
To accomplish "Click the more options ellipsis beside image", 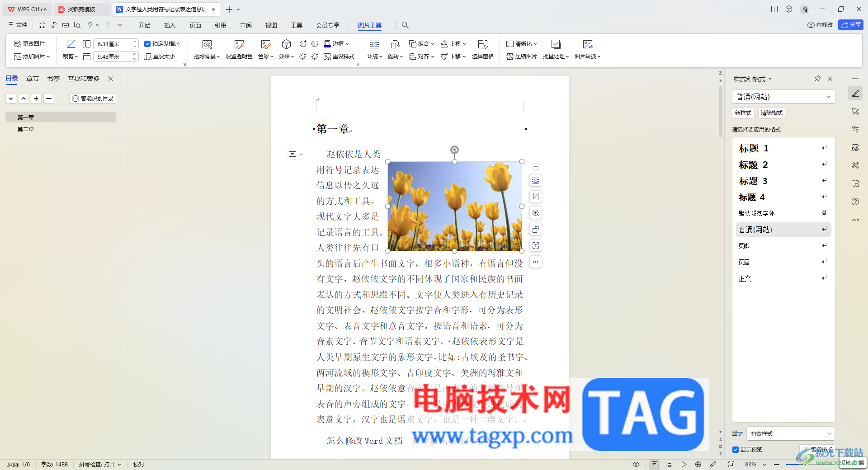I will pos(536,262).
